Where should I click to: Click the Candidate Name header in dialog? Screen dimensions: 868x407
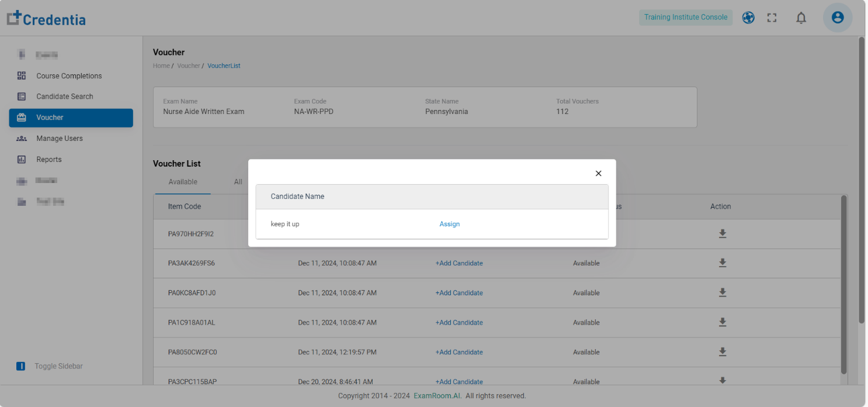click(x=297, y=196)
